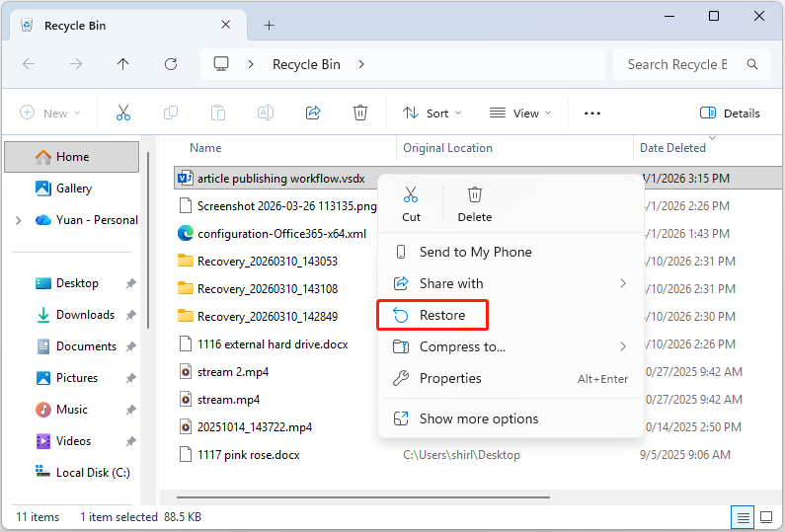Image resolution: width=785 pixels, height=532 pixels.
Task: Unpin Desktop using its pin icon
Action: coord(130,283)
